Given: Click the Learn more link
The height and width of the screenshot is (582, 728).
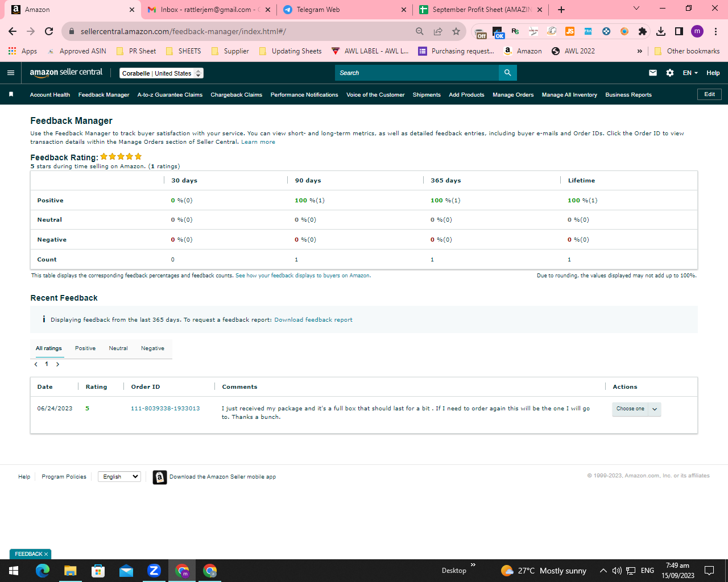Looking at the screenshot, I should point(258,142).
